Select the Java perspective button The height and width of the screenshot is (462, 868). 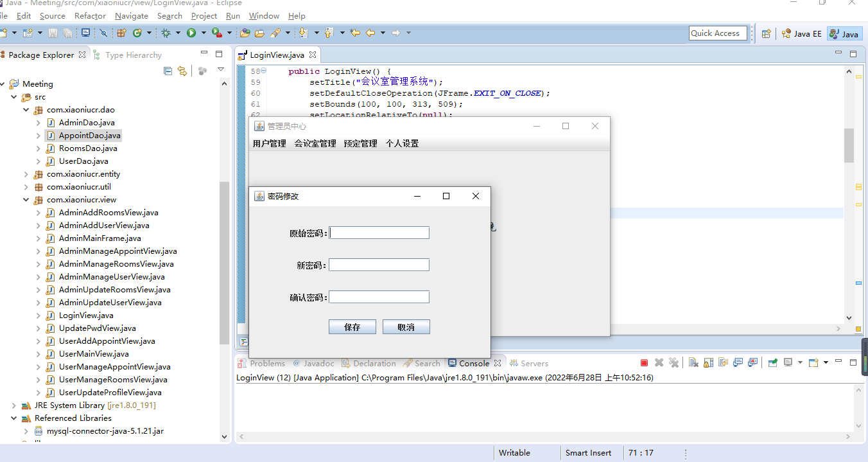coord(844,34)
